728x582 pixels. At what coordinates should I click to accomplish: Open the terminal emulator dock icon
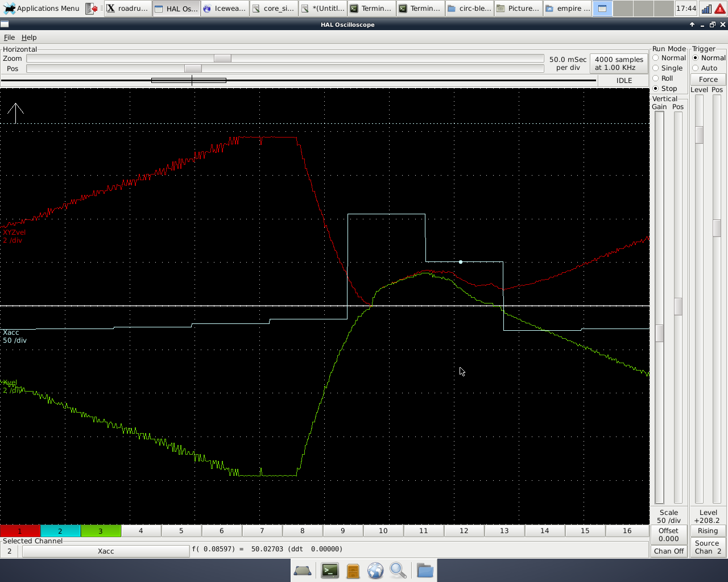tap(330, 570)
